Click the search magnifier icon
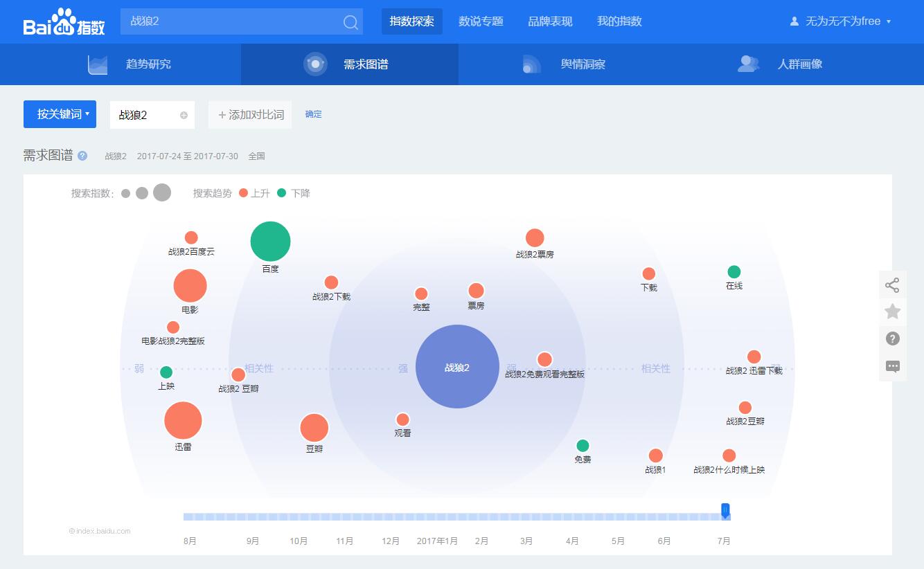The height and width of the screenshot is (569, 924). (350, 21)
